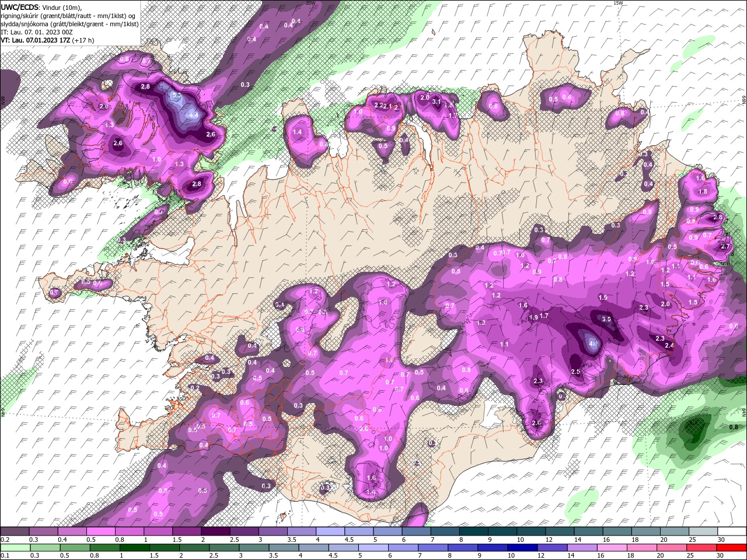Click the 5.5 snowfall value on map

(177, 95)
